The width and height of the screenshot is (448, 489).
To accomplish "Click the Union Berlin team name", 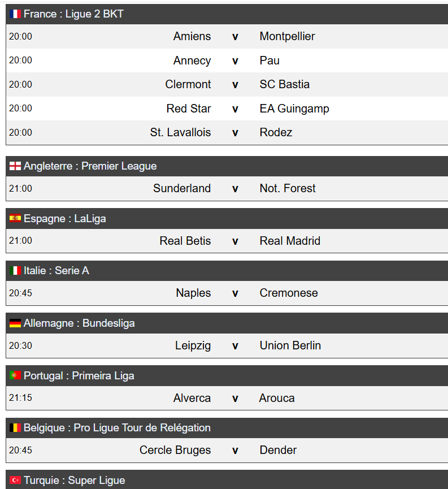I will (290, 345).
